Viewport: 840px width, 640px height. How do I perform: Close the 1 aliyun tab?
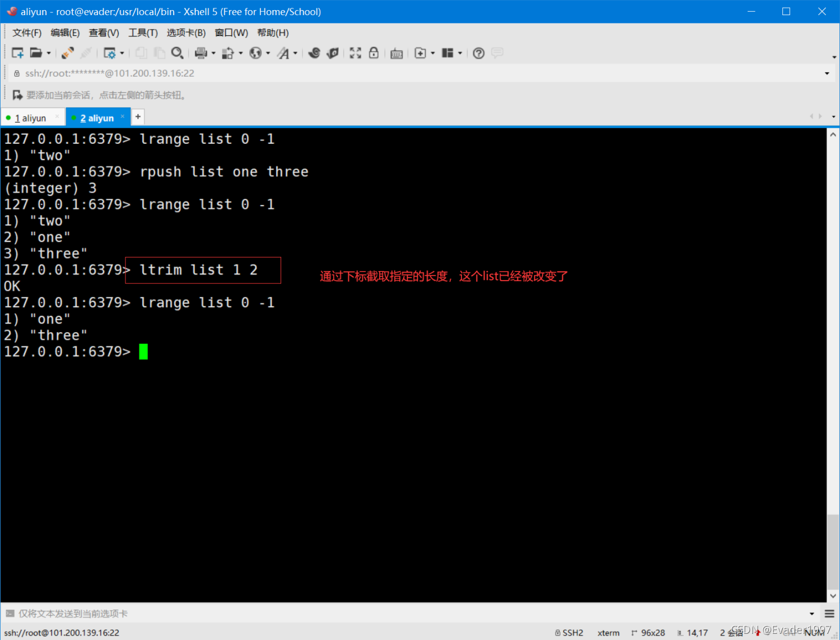[x=57, y=116]
